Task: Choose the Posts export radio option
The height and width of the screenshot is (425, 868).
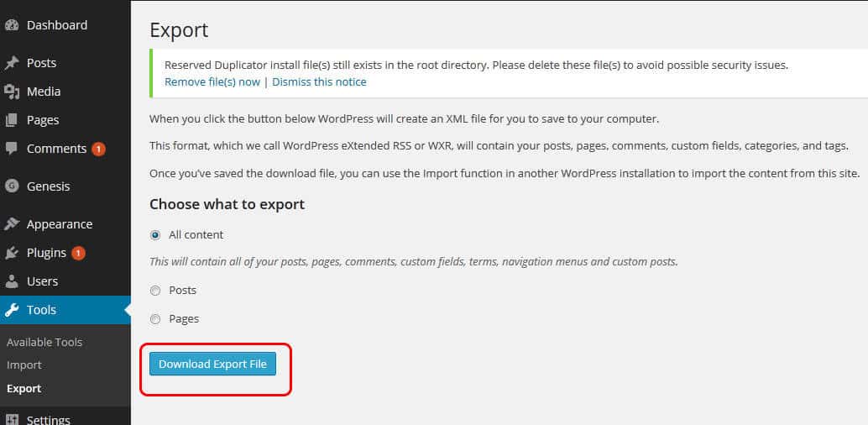Action: (x=155, y=291)
